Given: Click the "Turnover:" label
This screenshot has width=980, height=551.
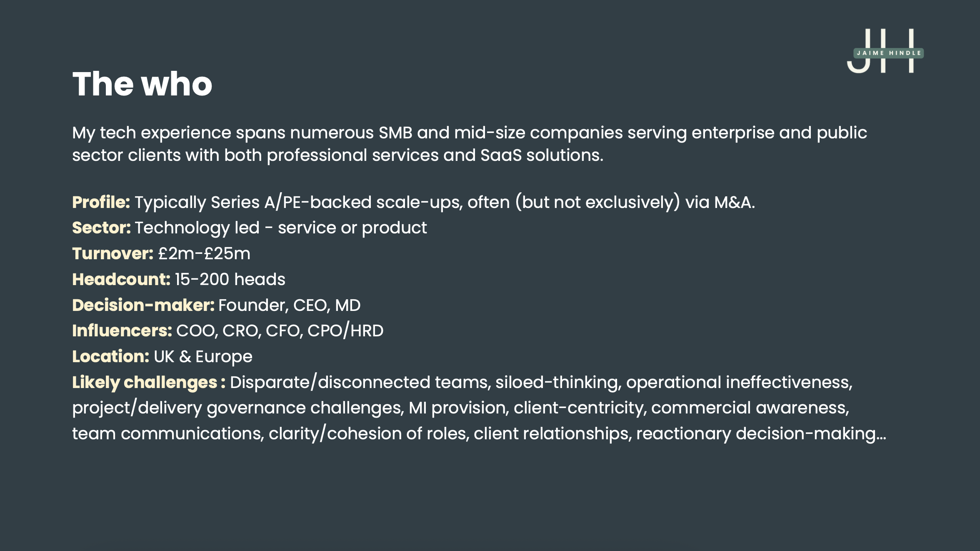Looking at the screenshot, I should point(112,254).
